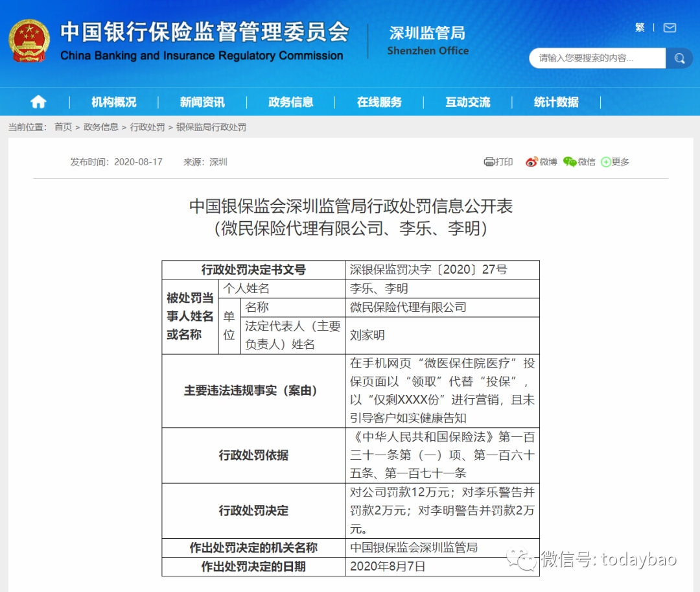Click row header 行政处罚依据

[x=253, y=455]
